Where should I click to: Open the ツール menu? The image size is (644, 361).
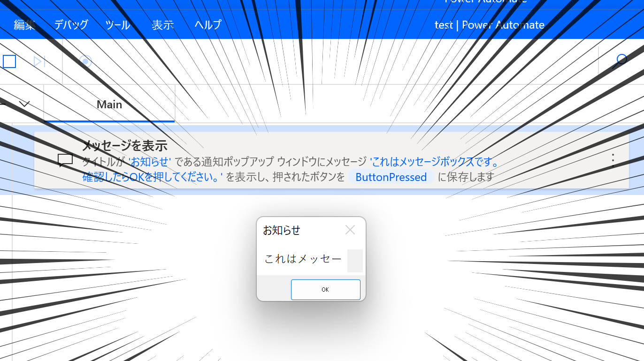coord(118,25)
